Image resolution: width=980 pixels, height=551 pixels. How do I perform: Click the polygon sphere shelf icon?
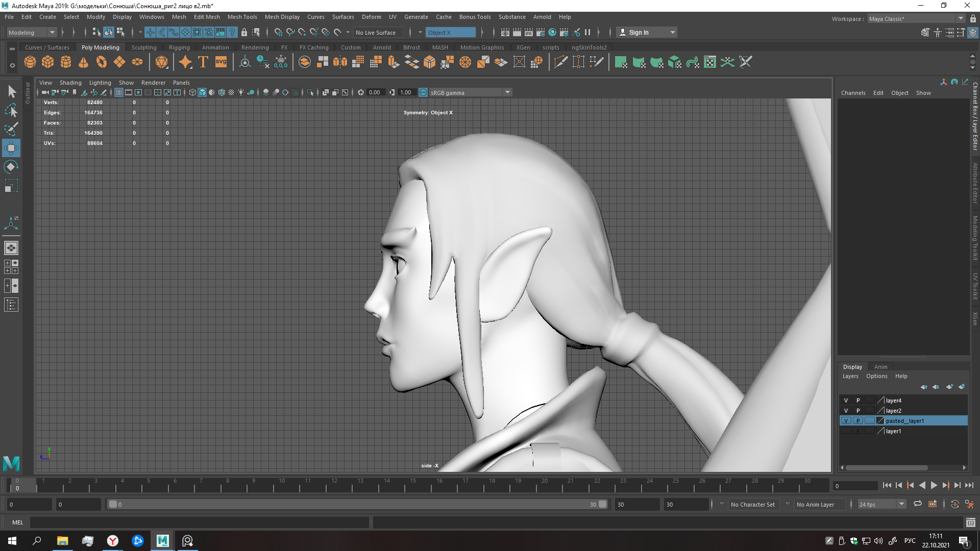point(30,62)
